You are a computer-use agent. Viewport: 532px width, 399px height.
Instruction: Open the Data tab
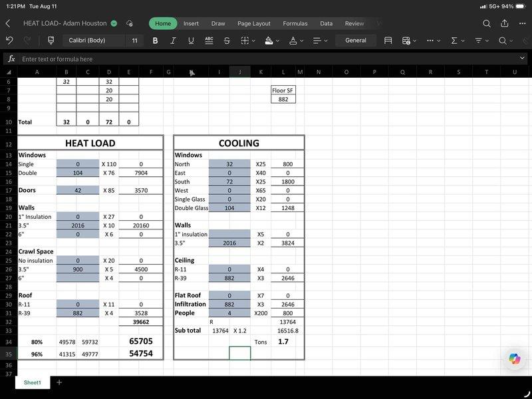coord(326,23)
